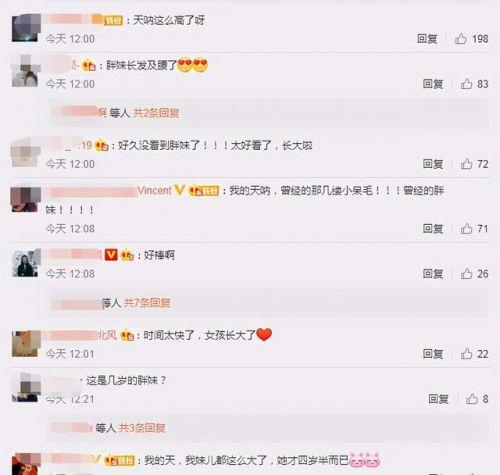The width and height of the screenshot is (500, 475).
Task: Like the 这是几岁的胖妹 comment
Action: point(472,399)
